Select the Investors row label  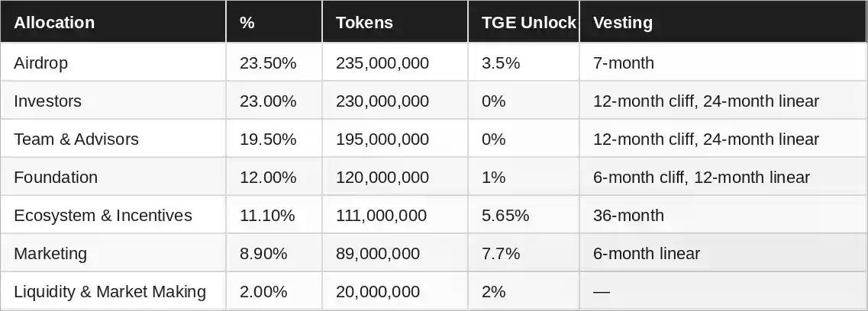pos(47,101)
